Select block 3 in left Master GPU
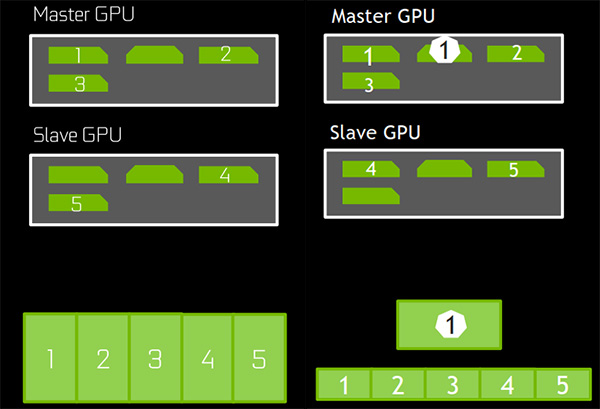 tap(78, 83)
